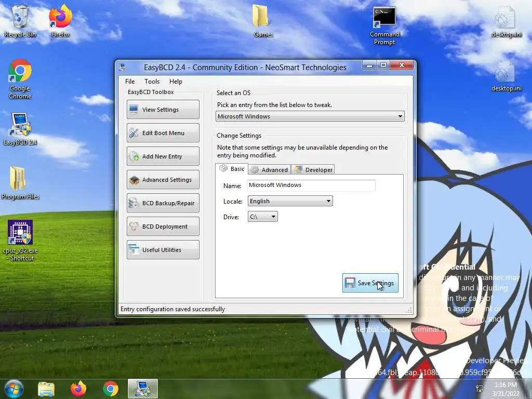Select the lower desktop.ini file icon
Image resolution: width=532 pixels, height=399 pixels.
(506, 76)
